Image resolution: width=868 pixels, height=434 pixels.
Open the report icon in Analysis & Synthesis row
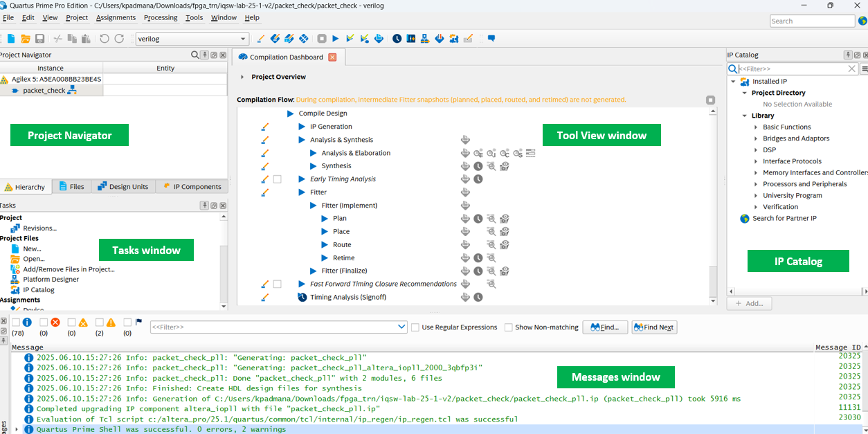click(466, 140)
